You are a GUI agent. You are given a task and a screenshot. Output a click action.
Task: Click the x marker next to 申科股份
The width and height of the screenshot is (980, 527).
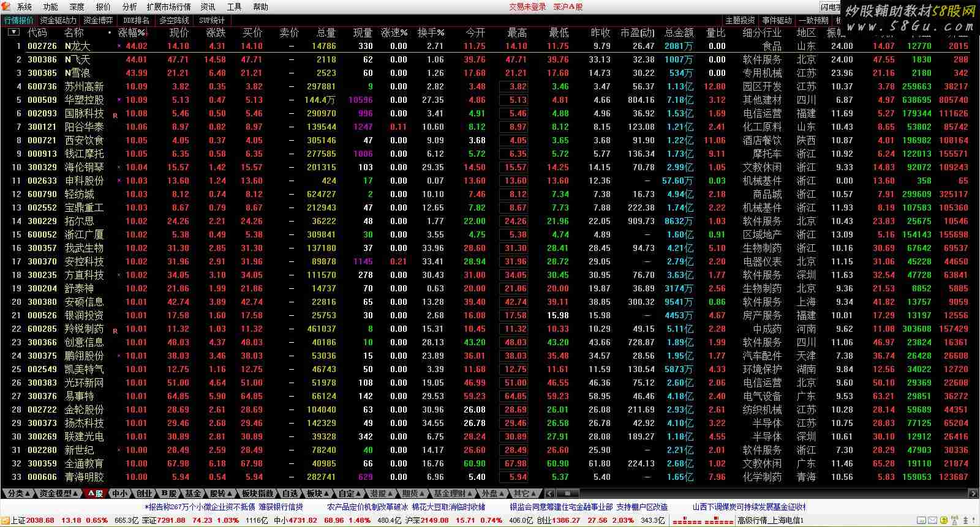(119, 180)
